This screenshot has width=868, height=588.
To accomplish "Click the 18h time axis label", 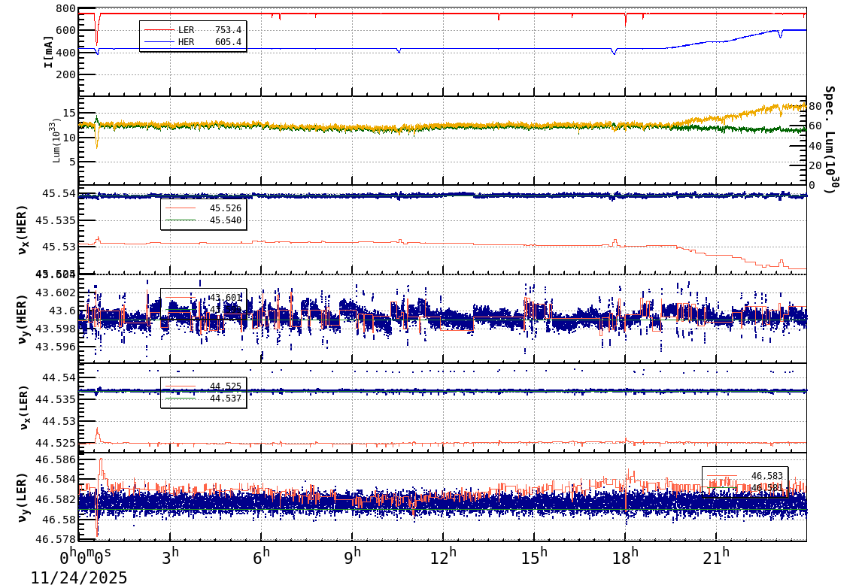I will tap(625, 556).
